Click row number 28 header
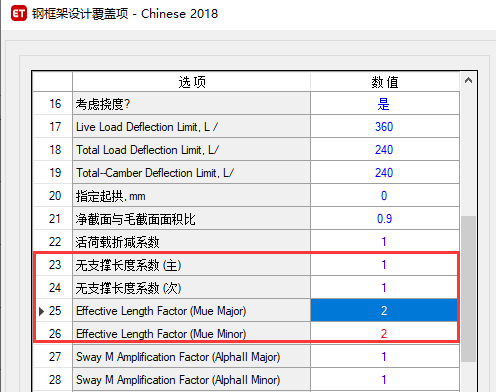This screenshot has height=392, width=496. coord(53,380)
